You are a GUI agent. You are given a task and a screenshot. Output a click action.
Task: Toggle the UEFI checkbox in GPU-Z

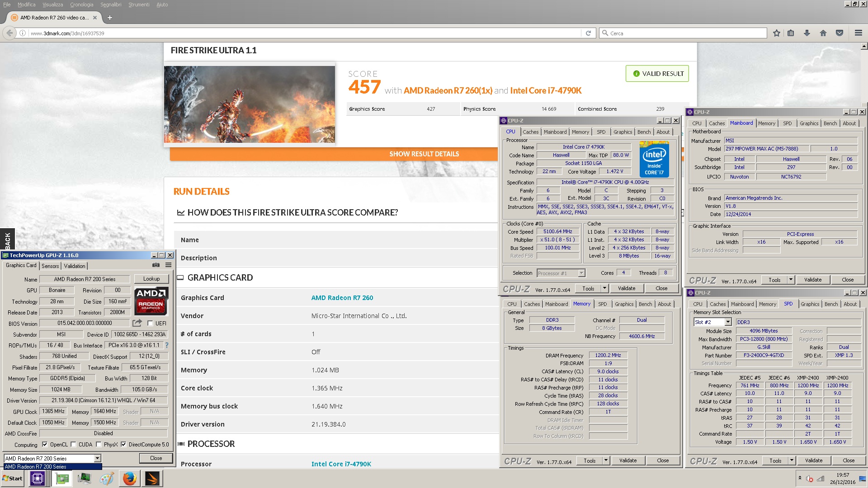click(150, 323)
